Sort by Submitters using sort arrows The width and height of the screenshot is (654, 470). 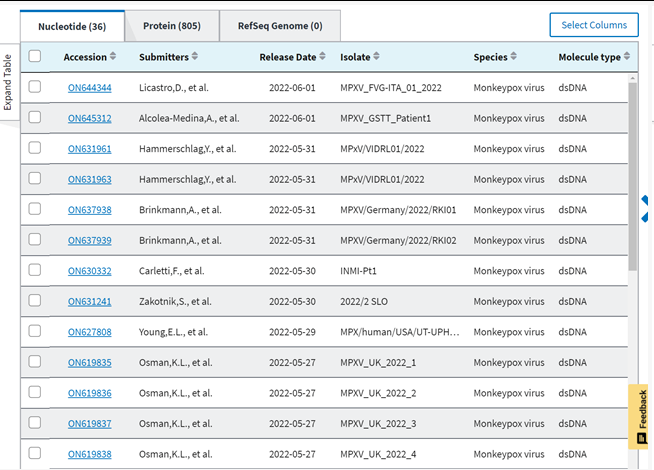pos(195,56)
